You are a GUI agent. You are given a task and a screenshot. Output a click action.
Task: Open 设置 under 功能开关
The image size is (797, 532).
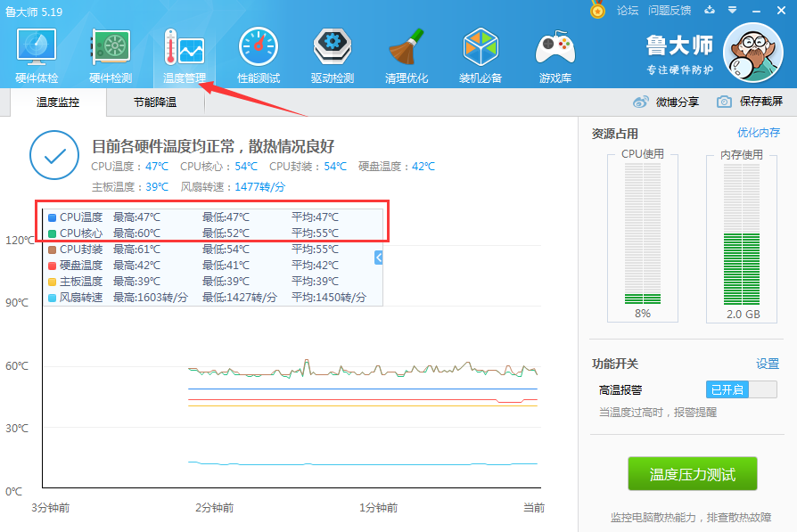tap(767, 364)
